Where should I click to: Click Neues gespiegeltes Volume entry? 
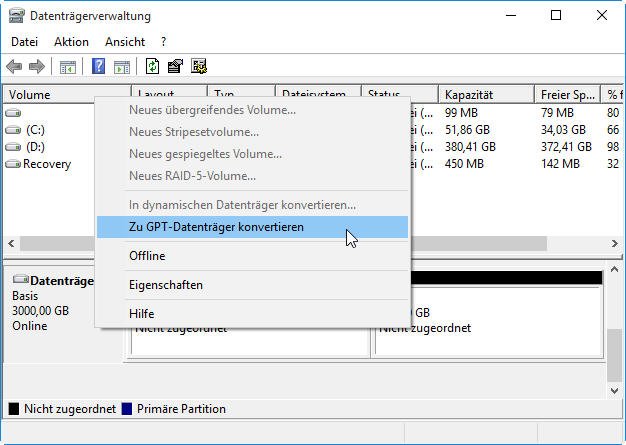click(252, 154)
